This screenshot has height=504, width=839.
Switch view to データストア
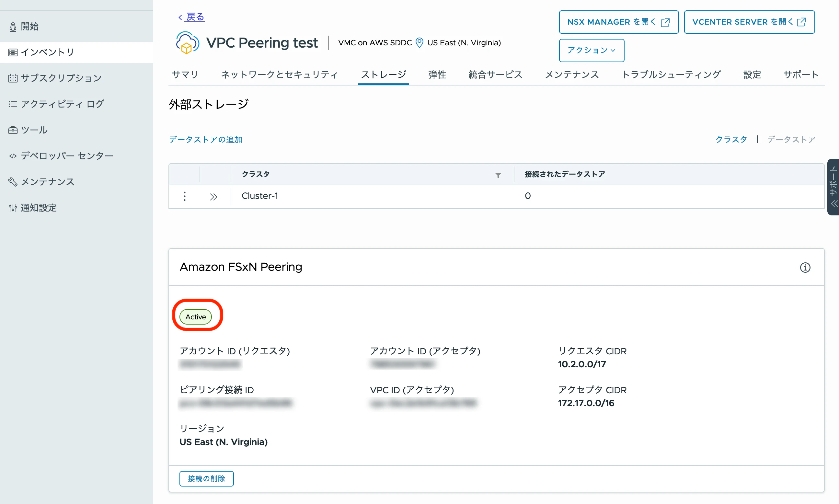pos(791,140)
